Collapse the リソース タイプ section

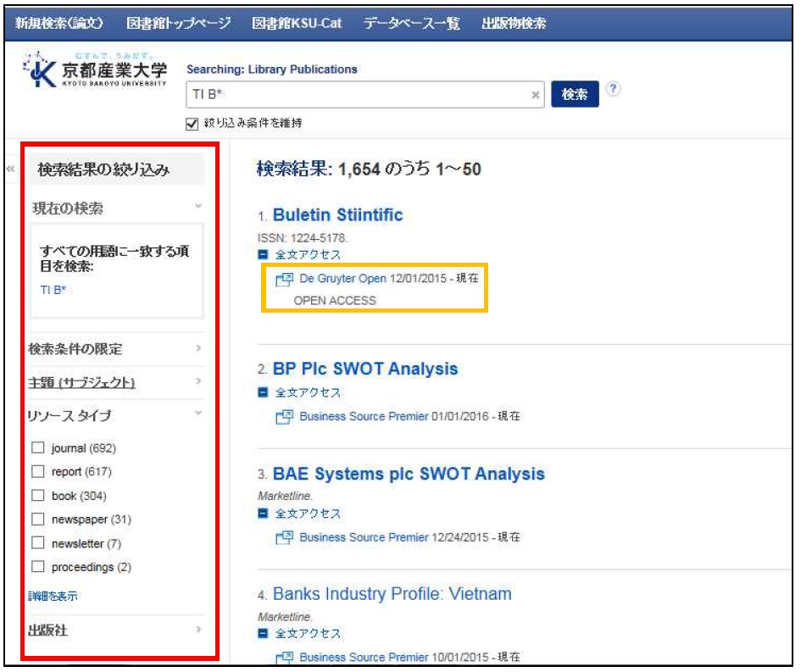[x=198, y=413]
